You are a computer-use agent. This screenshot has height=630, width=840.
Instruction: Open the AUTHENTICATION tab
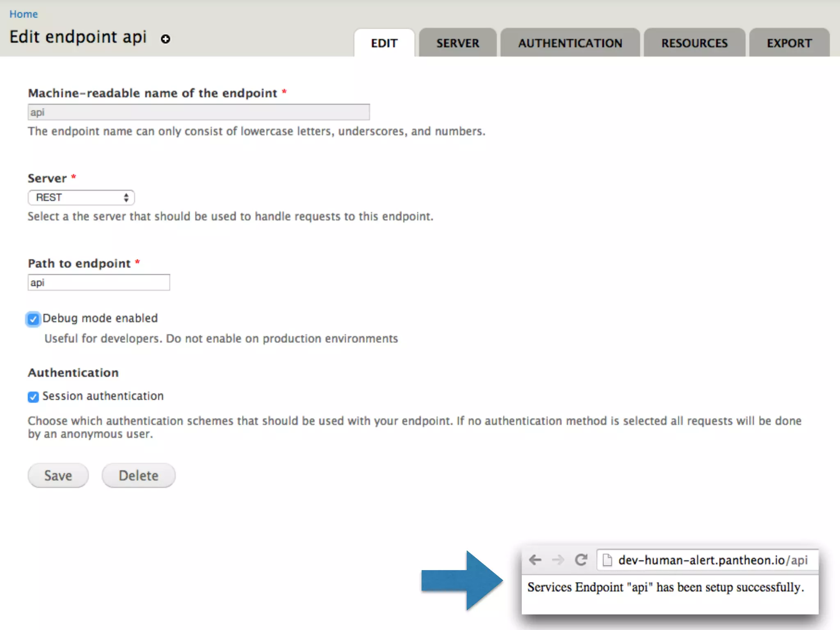coord(570,43)
